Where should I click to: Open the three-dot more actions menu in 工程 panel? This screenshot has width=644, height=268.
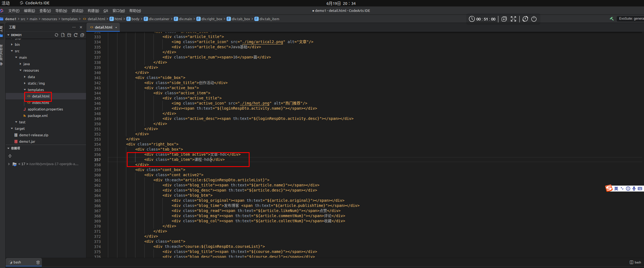click(74, 27)
